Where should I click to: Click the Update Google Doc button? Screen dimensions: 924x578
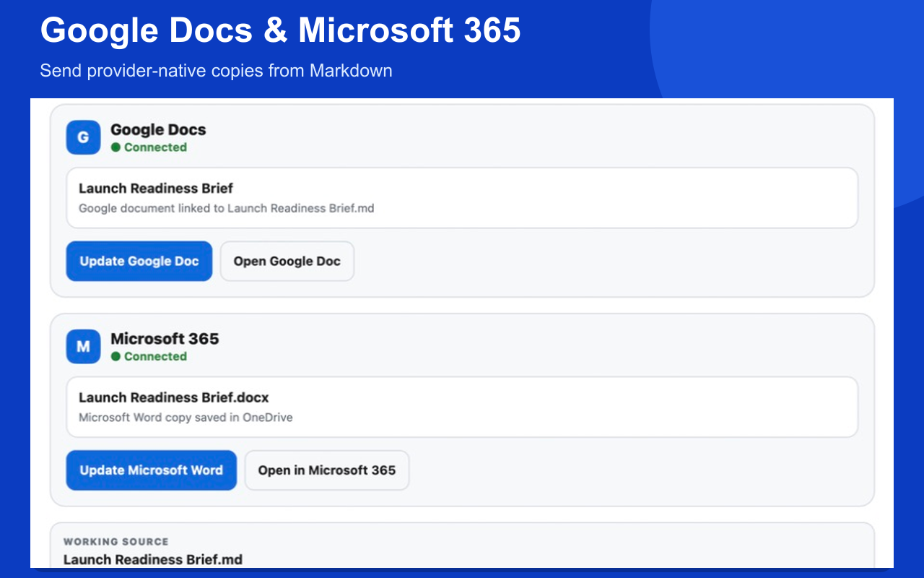click(139, 261)
